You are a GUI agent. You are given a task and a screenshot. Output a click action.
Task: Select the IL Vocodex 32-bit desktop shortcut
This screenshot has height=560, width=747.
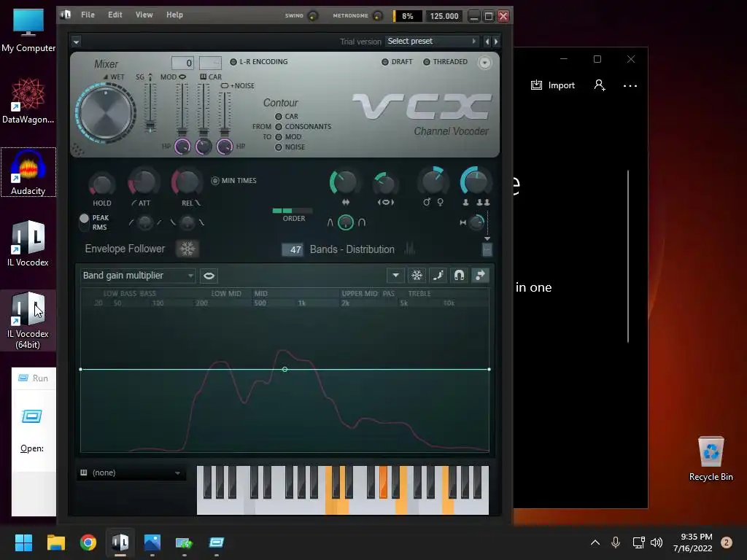(x=28, y=244)
